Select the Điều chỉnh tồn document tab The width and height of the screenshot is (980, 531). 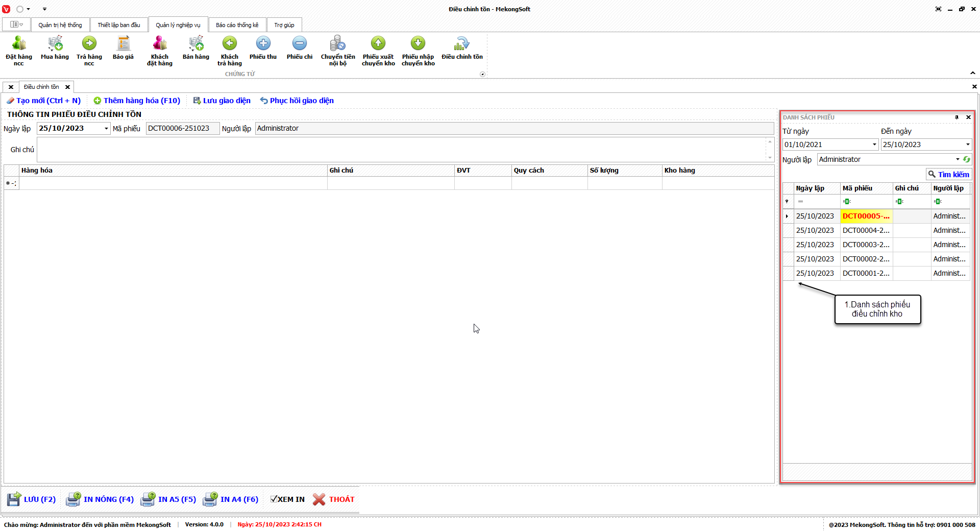(41, 87)
